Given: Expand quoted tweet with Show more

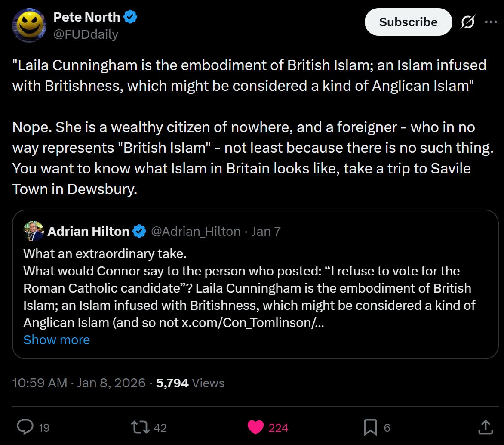Looking at the screenshot, I should click(x=56, y=340).
